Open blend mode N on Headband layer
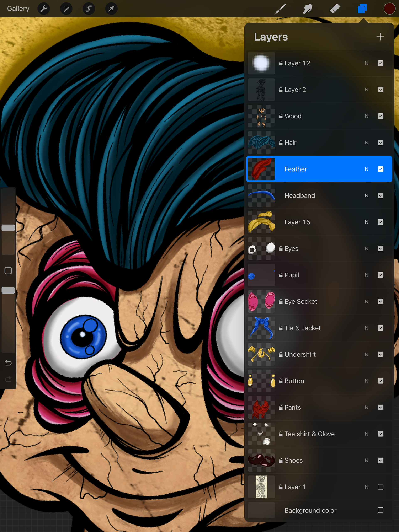The width and height of the screenshot is (399, 532). [366, 195]
